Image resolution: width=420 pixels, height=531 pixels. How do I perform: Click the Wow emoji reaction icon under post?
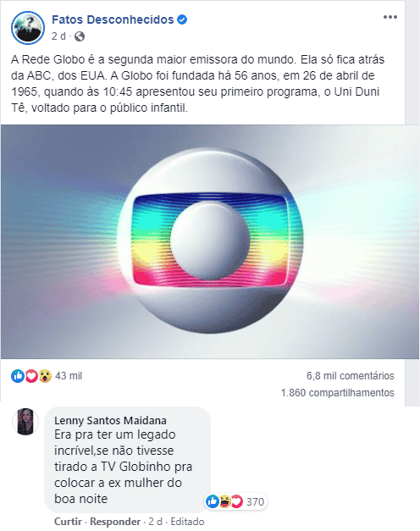[45, 376]
